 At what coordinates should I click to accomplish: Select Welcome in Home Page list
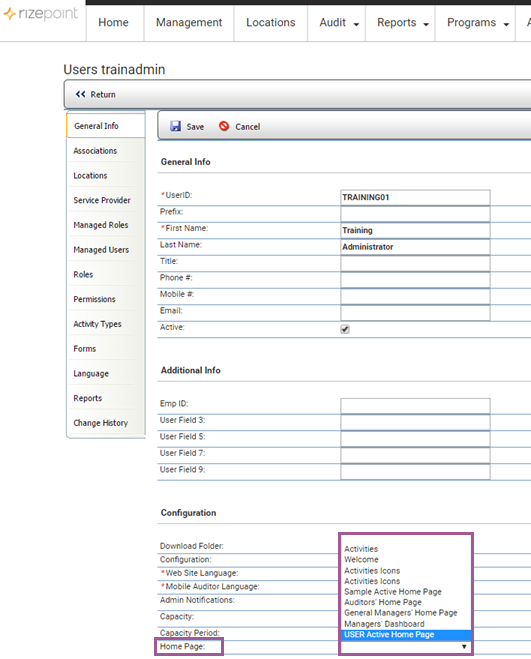coord(361,560)
